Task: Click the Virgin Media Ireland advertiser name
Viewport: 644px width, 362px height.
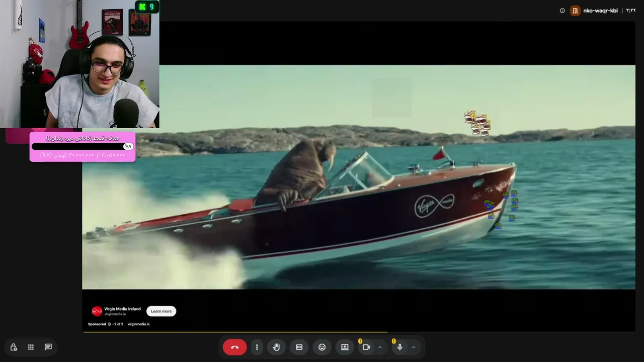Action: click(122, 309)
